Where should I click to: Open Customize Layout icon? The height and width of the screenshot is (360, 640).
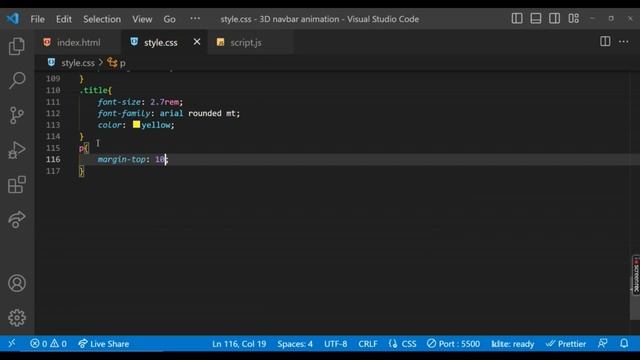[573, 18]
